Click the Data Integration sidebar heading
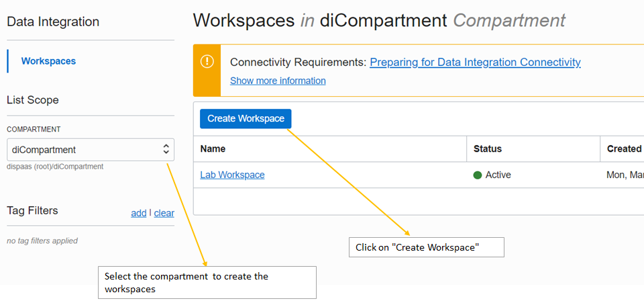644x303 pixels. [53, 21]
